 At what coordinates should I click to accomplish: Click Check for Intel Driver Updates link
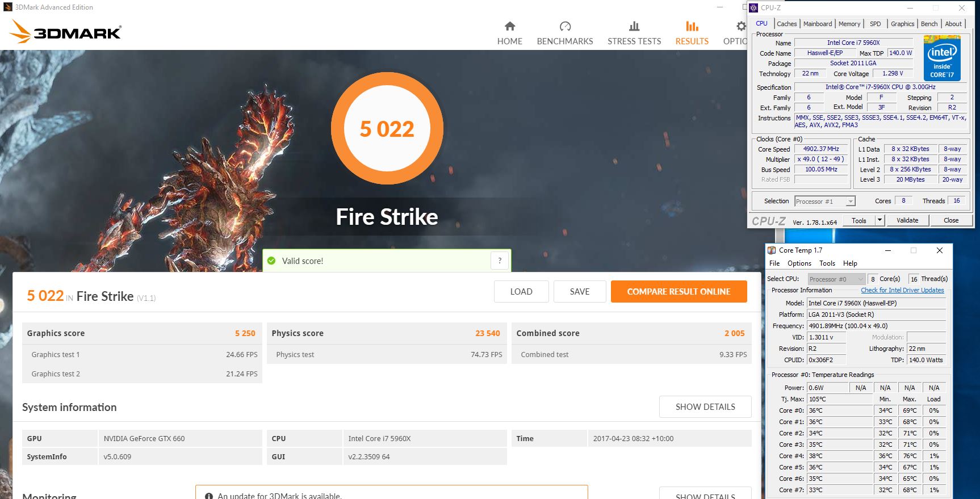click(902, 290)
